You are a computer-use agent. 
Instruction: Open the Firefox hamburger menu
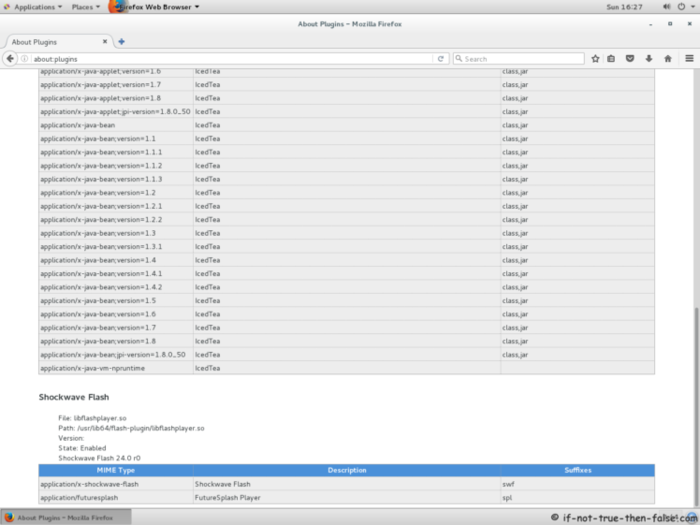click(689, 58)
